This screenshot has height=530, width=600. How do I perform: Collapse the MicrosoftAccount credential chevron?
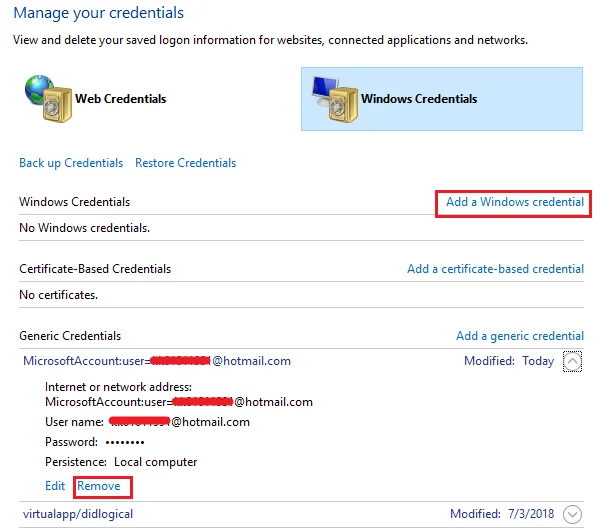572,361
